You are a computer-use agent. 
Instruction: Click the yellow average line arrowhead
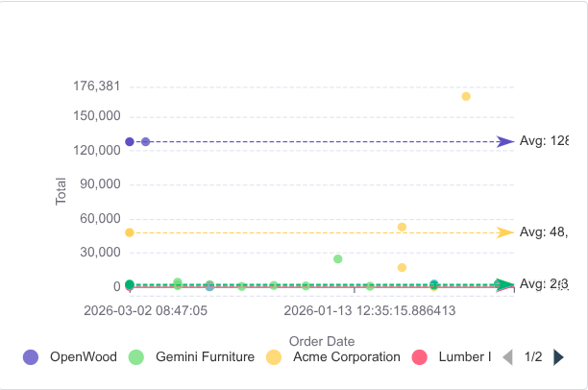[504, 232]
